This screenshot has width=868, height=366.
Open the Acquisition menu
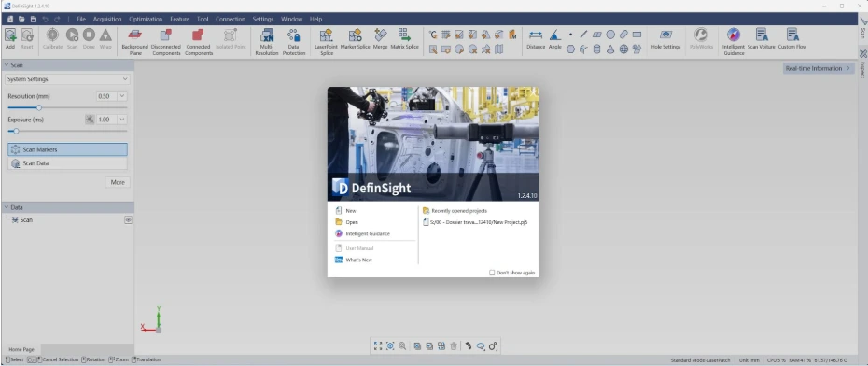(x=107, y=19)
